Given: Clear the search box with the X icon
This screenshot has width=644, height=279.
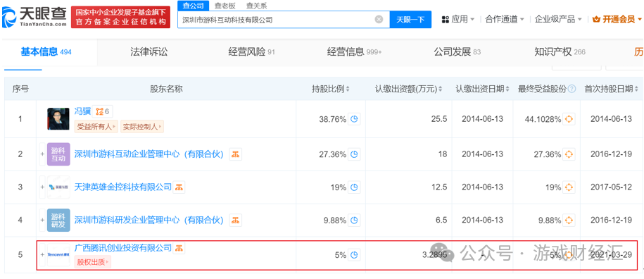Looking at the screenshot, I should click(379, 19).
